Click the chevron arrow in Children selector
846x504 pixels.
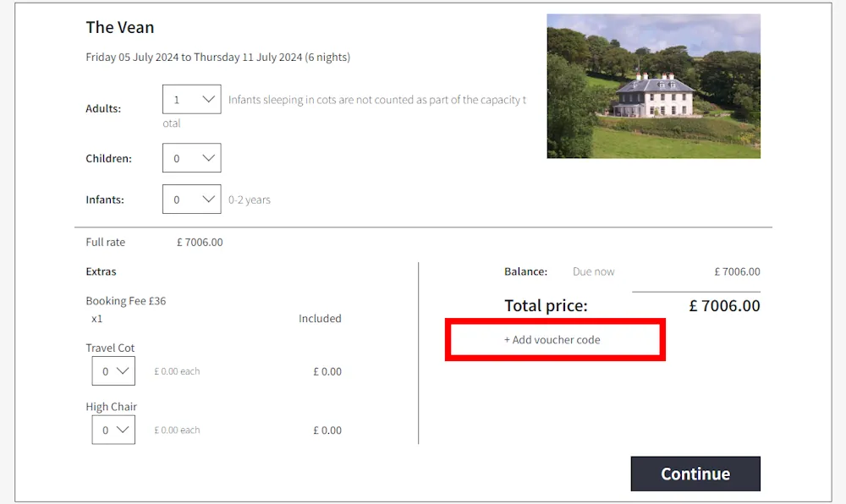[x=209, y=158]
